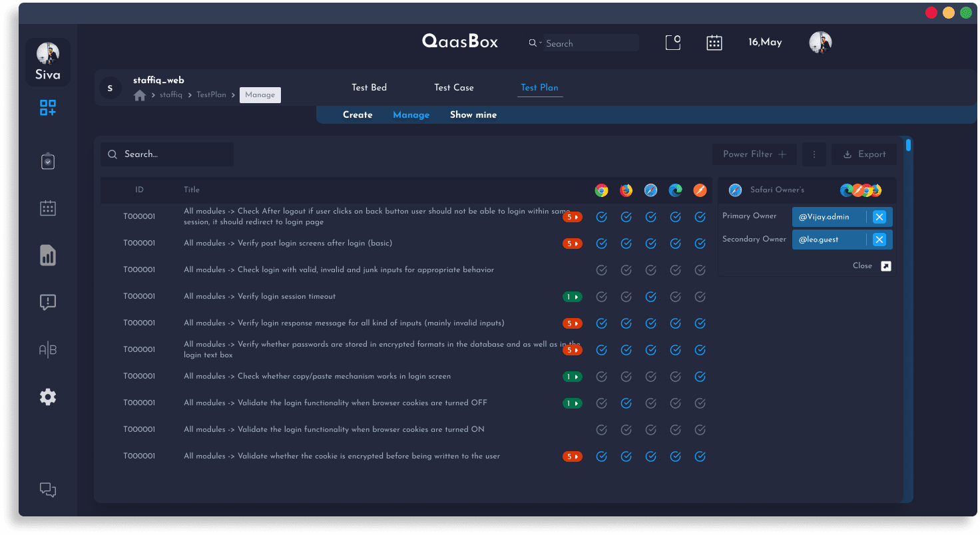
Task: Expand the red 5 badge on 'Verify post login screens' row
Action: [573, 244]
